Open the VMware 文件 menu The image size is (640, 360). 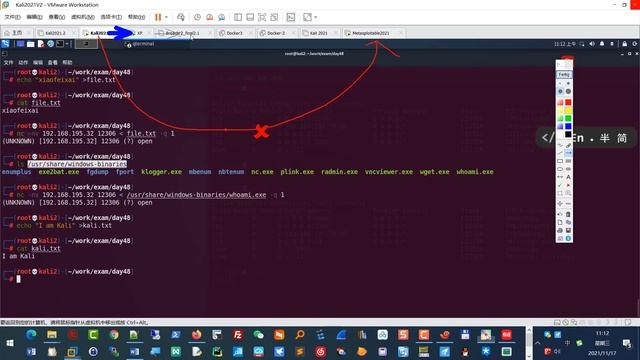[x=12, y=17]
